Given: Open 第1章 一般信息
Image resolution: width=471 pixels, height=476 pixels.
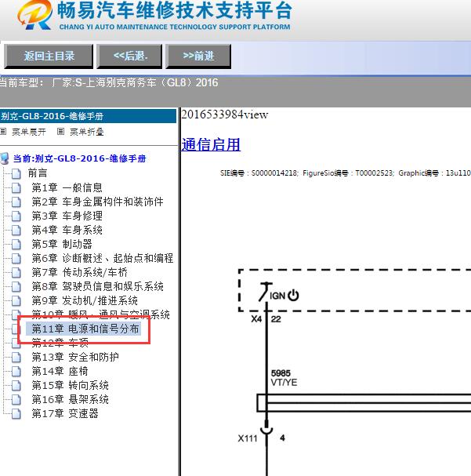Looking at the screenshot, I should [67, 187].
